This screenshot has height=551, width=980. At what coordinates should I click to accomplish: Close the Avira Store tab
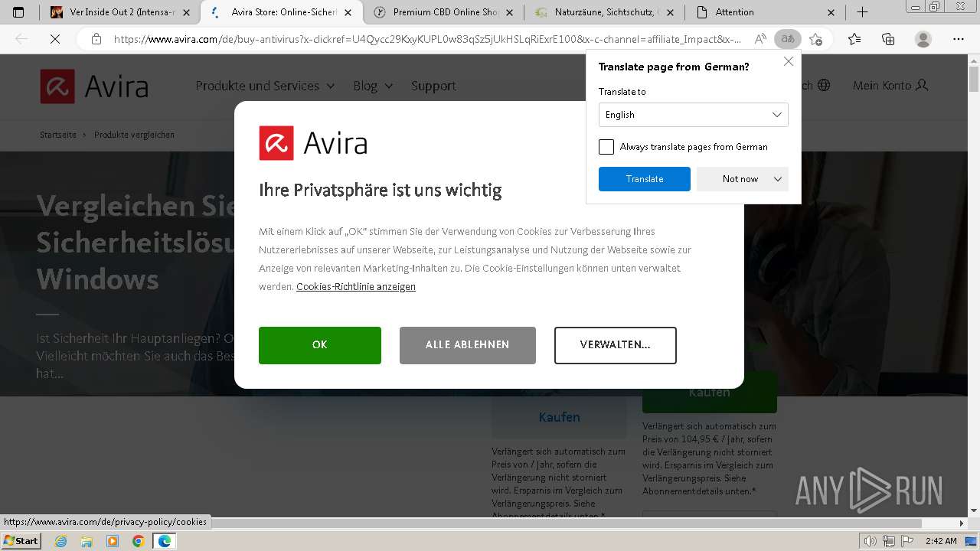pyautogui.click(x=348, y=12)
